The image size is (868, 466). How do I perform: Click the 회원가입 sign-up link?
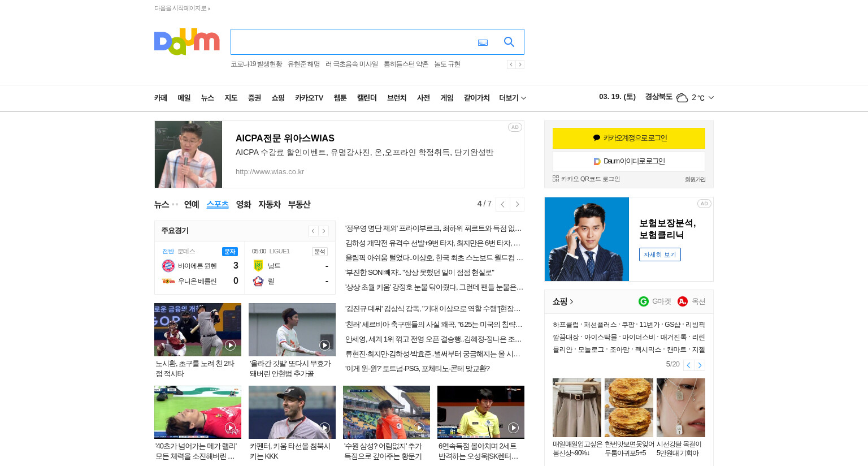695,179
